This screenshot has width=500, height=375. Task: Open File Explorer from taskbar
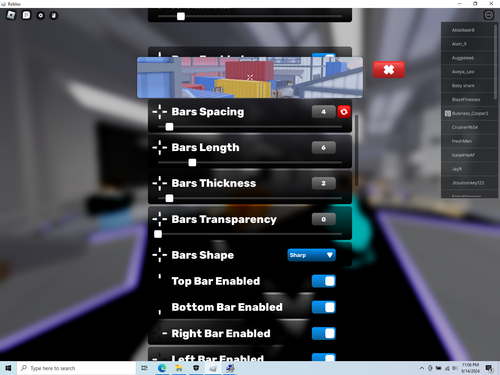pyautogui.click(x=179, y=368)
